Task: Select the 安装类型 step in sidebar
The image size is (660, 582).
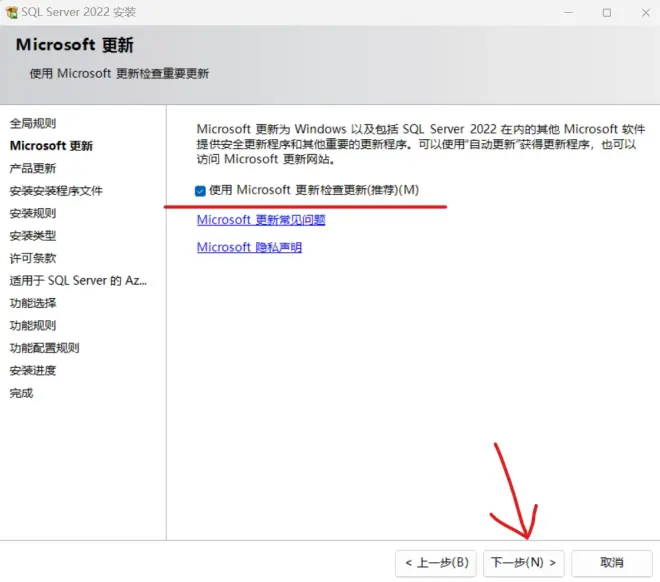Action: 33,236
